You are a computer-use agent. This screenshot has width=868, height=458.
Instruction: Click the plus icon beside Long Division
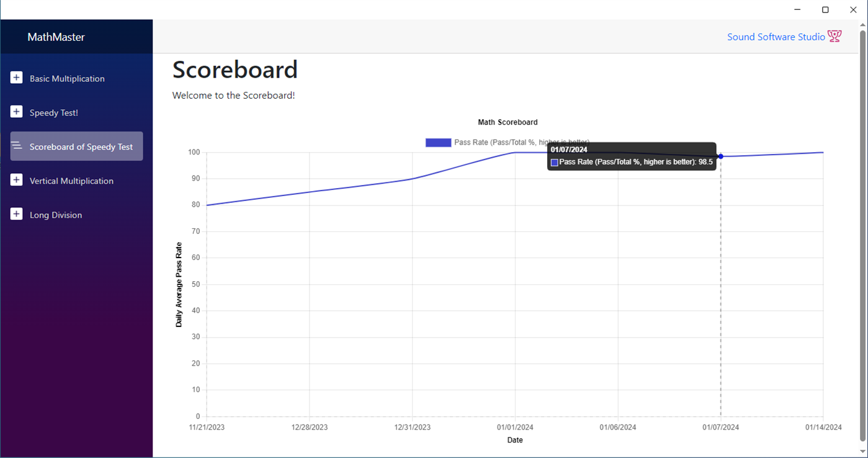click(x=17, y=214)
